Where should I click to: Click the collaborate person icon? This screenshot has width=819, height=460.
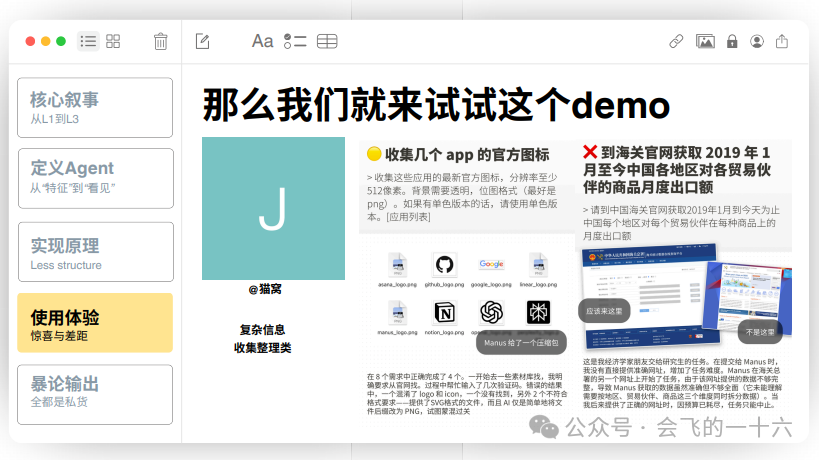tap(757, 41)
